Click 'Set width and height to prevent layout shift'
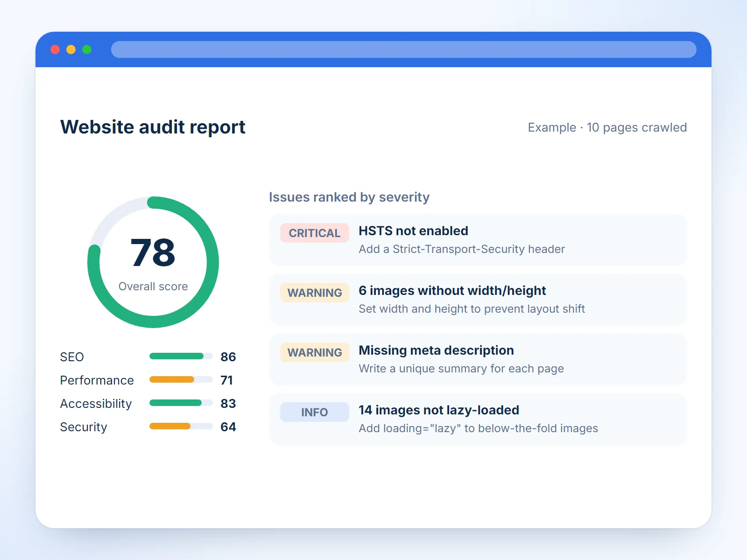This screenshot has height=560, width=747. [472, 309]
